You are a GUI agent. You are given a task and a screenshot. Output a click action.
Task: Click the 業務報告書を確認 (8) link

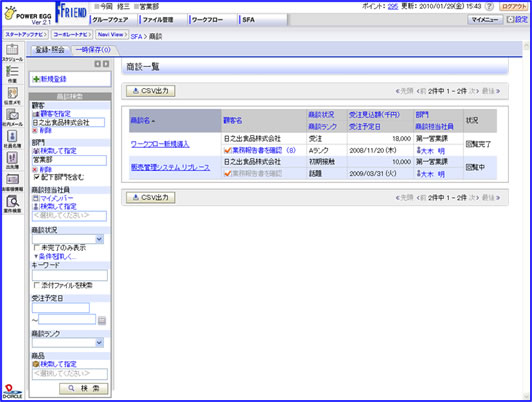pos(264,150)
